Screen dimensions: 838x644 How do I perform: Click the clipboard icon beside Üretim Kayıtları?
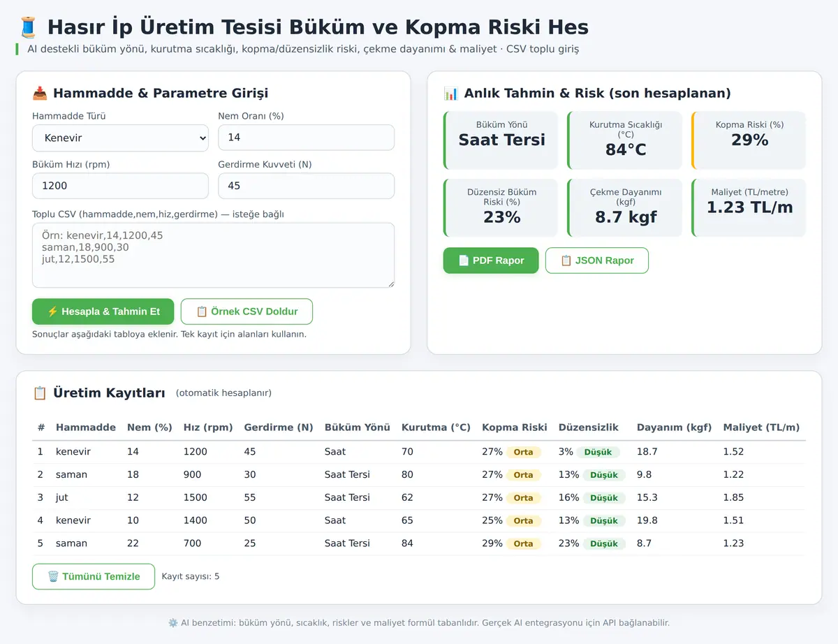pos(40,393)
